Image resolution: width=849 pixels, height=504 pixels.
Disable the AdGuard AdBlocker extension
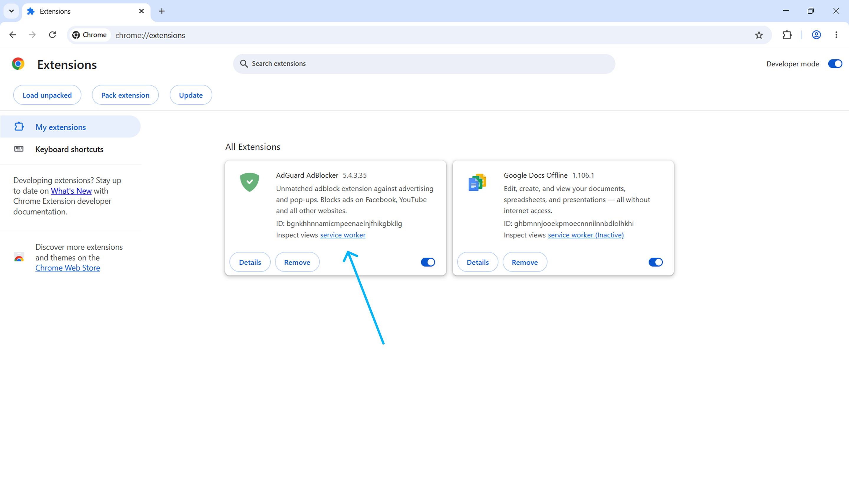pos(428,262)
